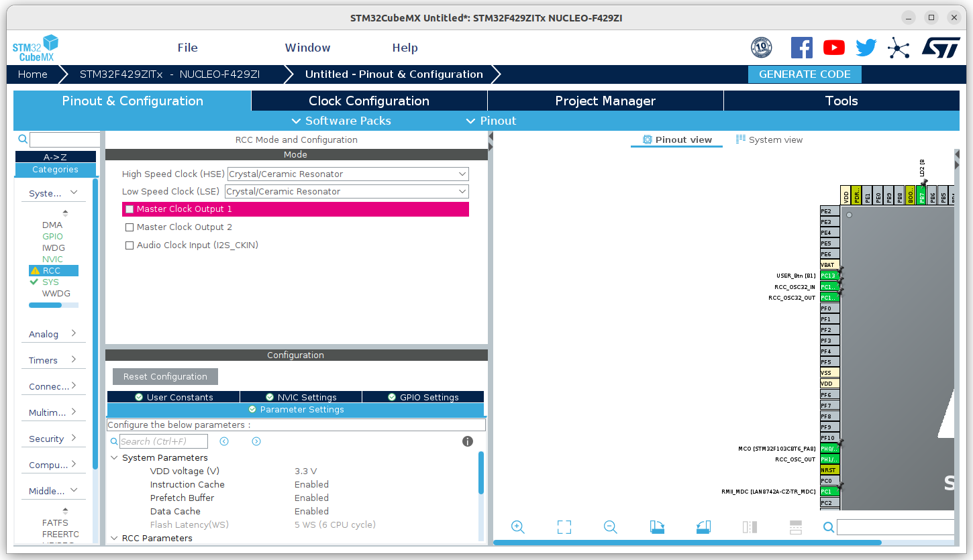Click the ST logo
Screen dimensions: 973x560
pyautogui.click(x=941, y=47)
